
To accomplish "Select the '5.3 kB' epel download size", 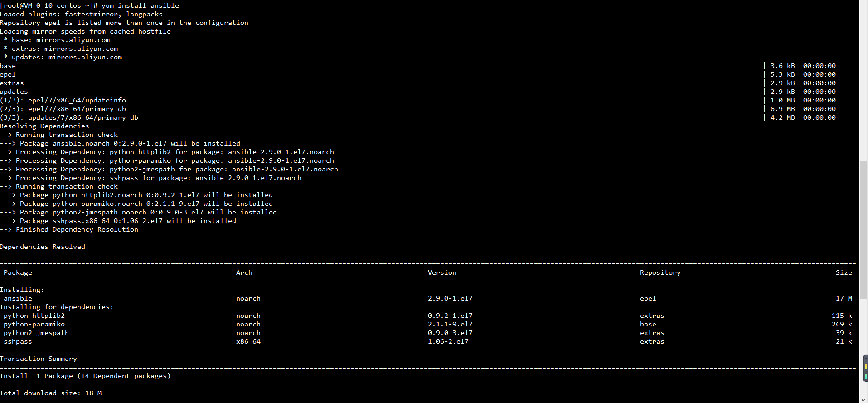I will [783, 74].
